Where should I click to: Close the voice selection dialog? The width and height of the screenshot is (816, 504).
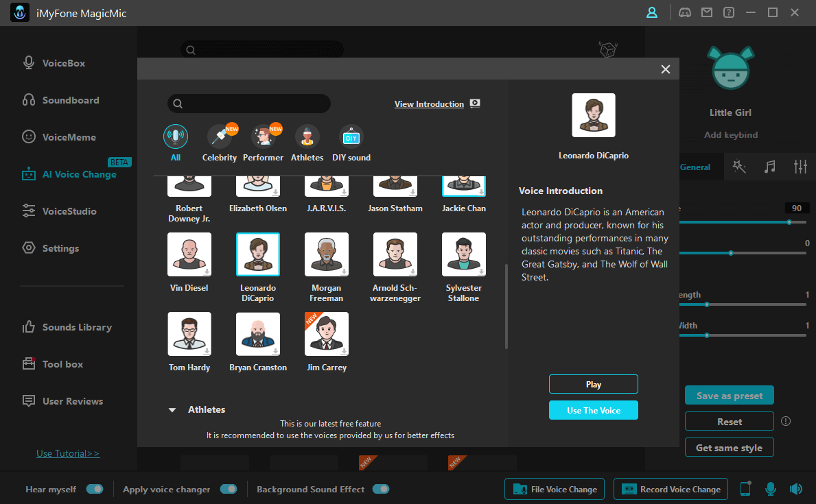[665, 69]
